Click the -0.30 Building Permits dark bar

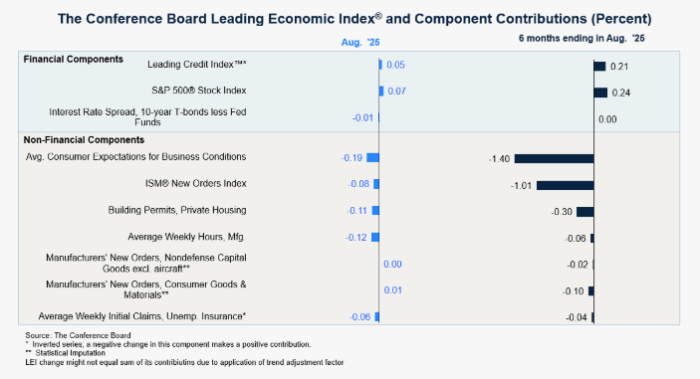(x=585, y=212)
